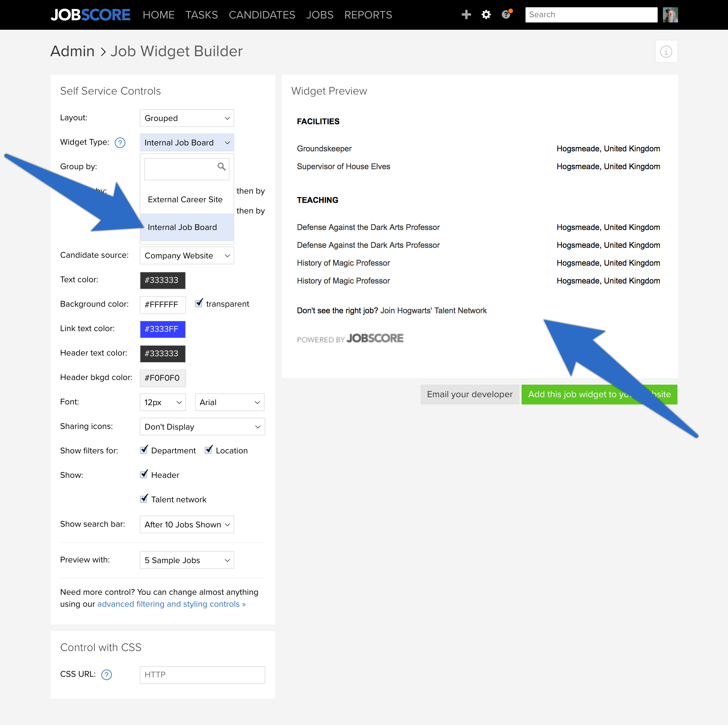The width and height of the screenshot is (728, 725).
Task: Open the Candidate source dropdown
Action: tap(187, 255)
